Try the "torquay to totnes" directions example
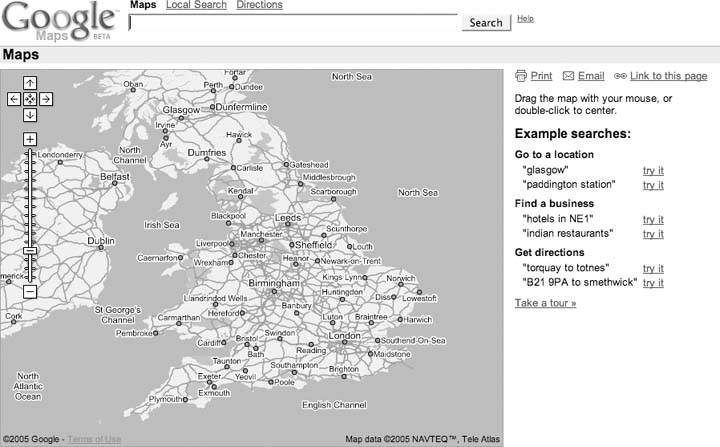Viewport: 720px width, 447px height. click(x=653, y=268)
